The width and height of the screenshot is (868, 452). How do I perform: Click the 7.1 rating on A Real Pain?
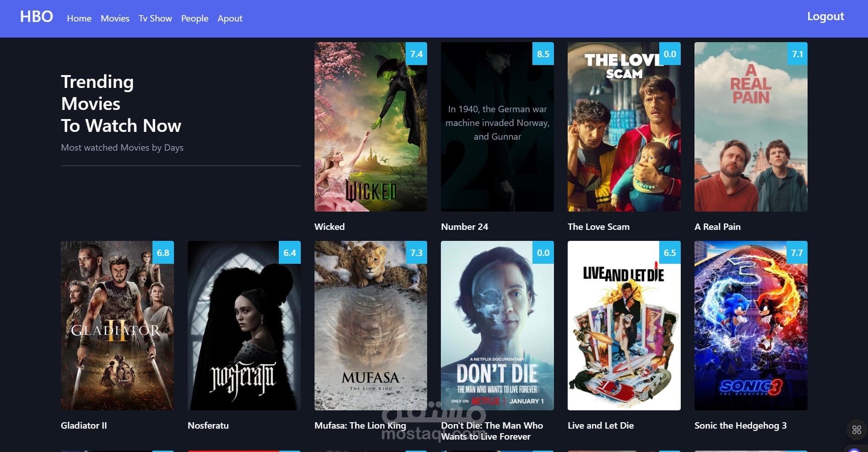tap(797, 54)
